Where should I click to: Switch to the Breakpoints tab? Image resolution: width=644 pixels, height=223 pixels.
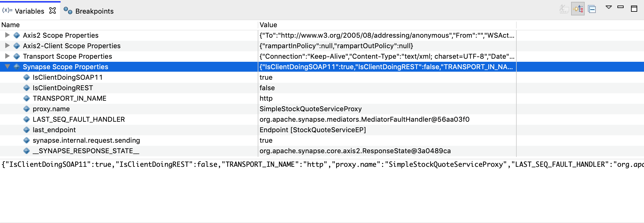click(89, 11)
